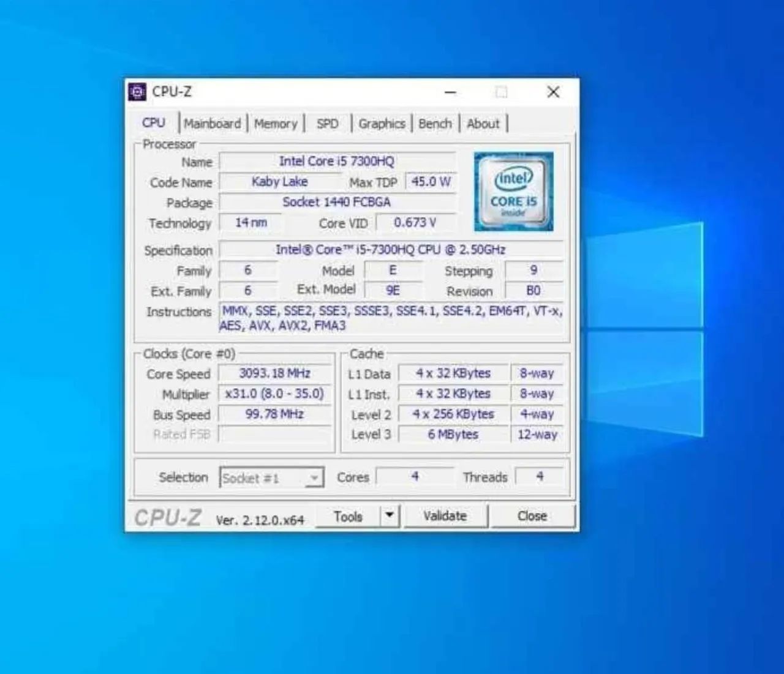Switch to the Mainboard tab

213,124
